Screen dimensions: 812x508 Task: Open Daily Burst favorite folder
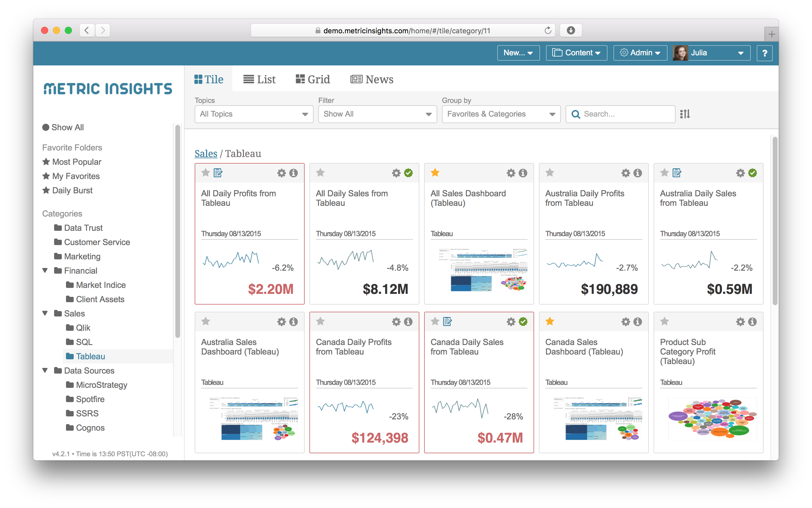click(67, 190)
